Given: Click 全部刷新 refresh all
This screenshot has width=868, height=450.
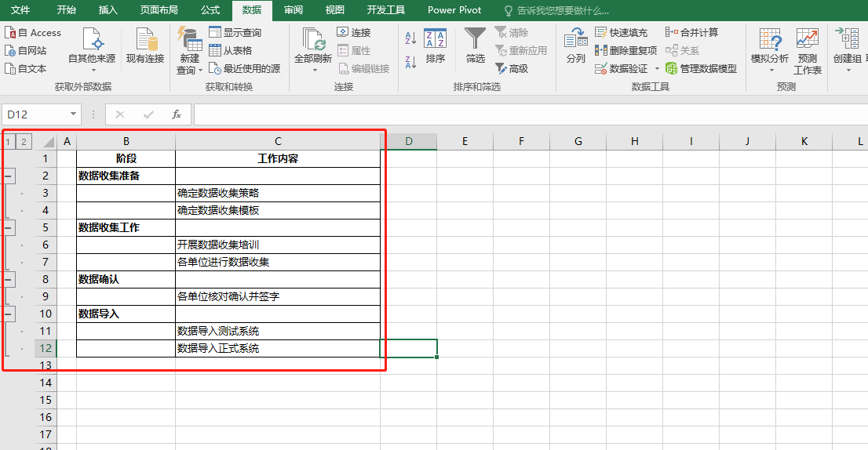Looking at the screenshot, I should pos(313,51).
